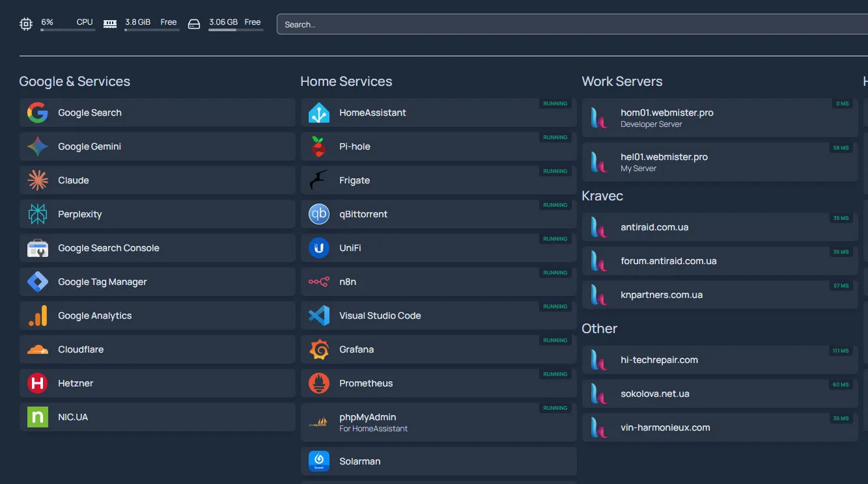Visit knpartners.com.ua link
The image size is (868, 484).
click(720, 295)
